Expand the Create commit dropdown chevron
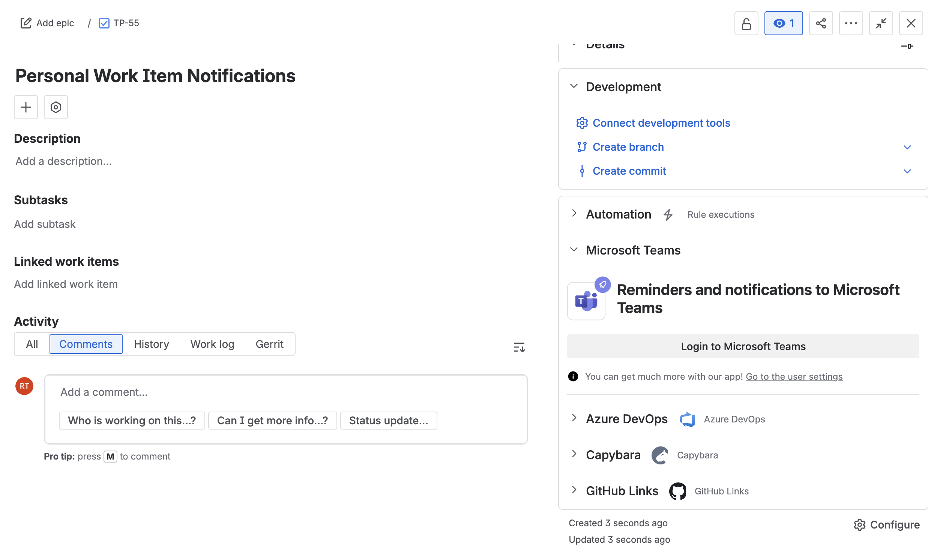The image size is (928, 560). [x=907, y=171]
